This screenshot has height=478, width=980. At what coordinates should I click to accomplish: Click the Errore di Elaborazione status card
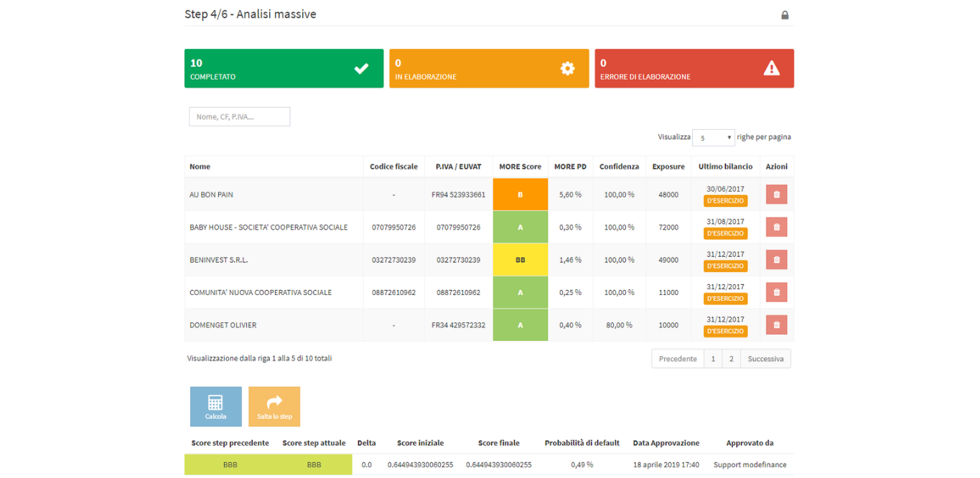pos(694,68)
